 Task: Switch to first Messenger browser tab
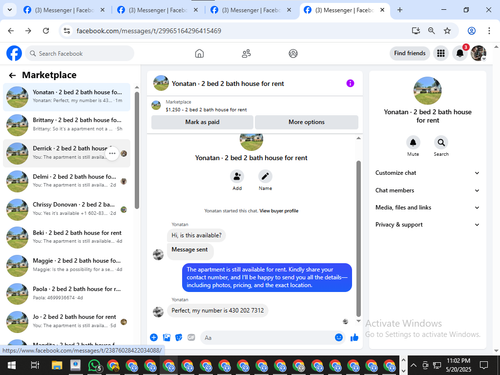[64, 10]
